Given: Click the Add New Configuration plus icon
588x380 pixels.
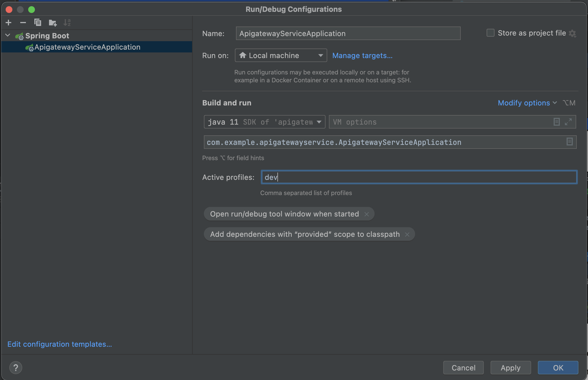Looking at the screenshot, I should coord(8,23).
